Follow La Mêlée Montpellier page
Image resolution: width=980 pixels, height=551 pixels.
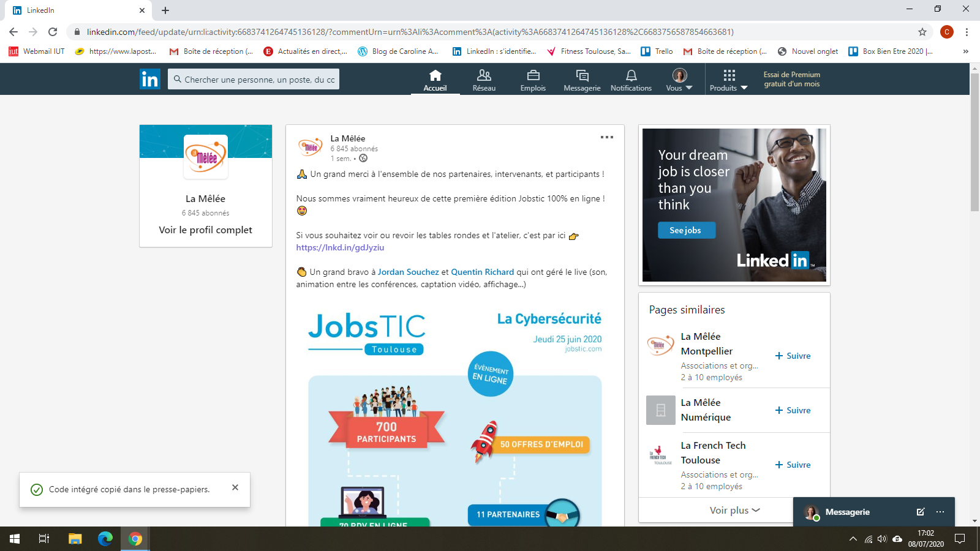(x=793, y=356)
